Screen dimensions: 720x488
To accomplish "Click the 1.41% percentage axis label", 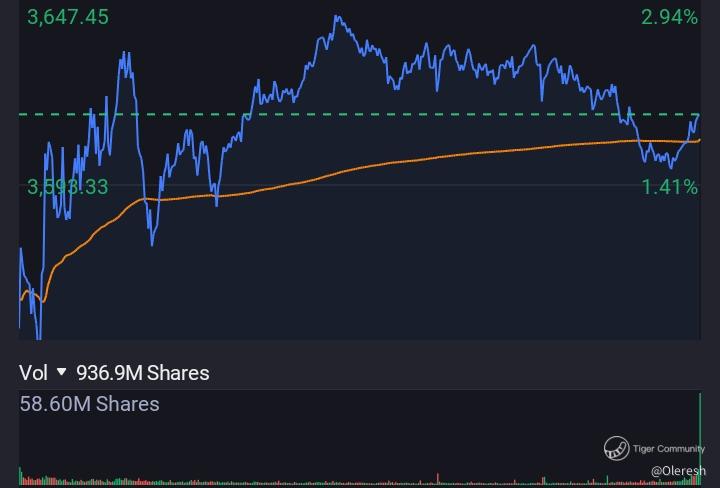I will pos(669,186).
